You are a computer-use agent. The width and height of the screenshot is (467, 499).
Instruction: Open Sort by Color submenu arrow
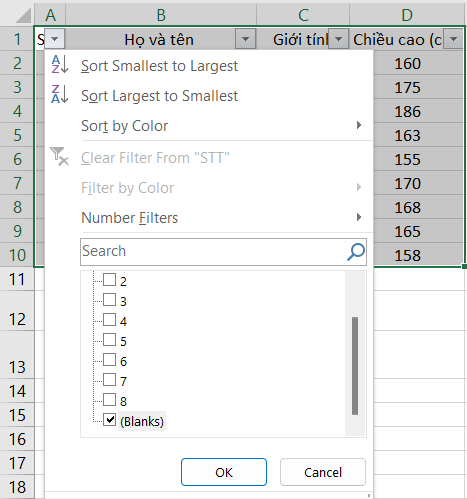click(x=359, y=125)
